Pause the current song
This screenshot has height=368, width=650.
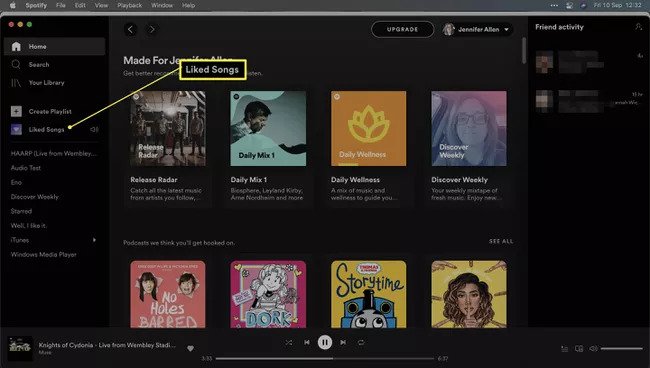(x=325, y=342)
